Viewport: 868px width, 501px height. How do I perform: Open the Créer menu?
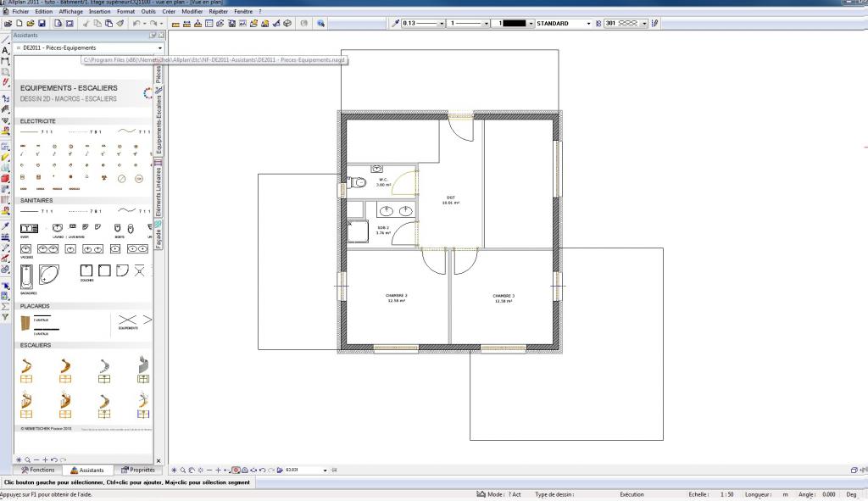[x=169, y=12]
